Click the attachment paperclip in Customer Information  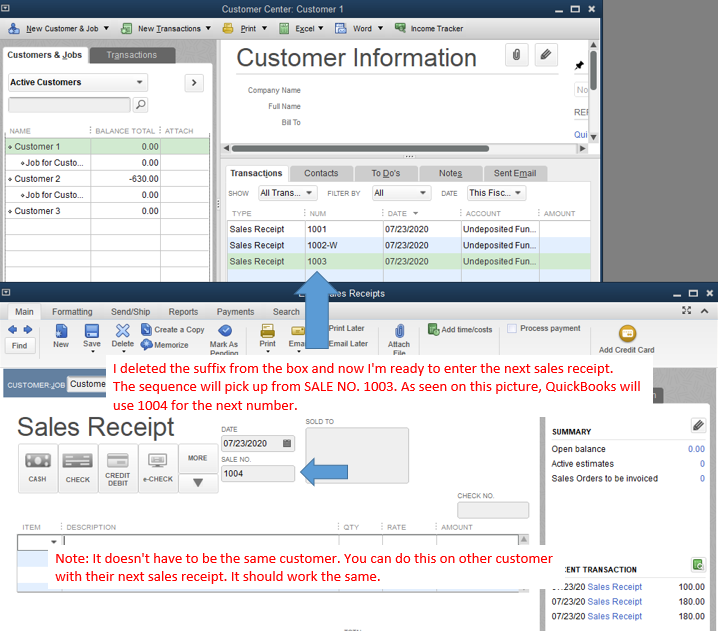coord(517,55)
